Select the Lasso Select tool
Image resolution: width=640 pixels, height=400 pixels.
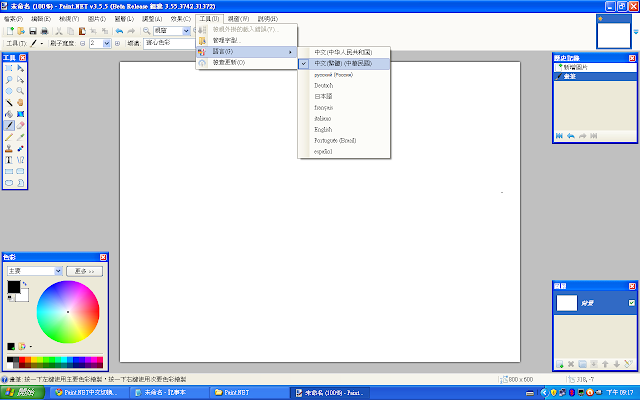9,80
